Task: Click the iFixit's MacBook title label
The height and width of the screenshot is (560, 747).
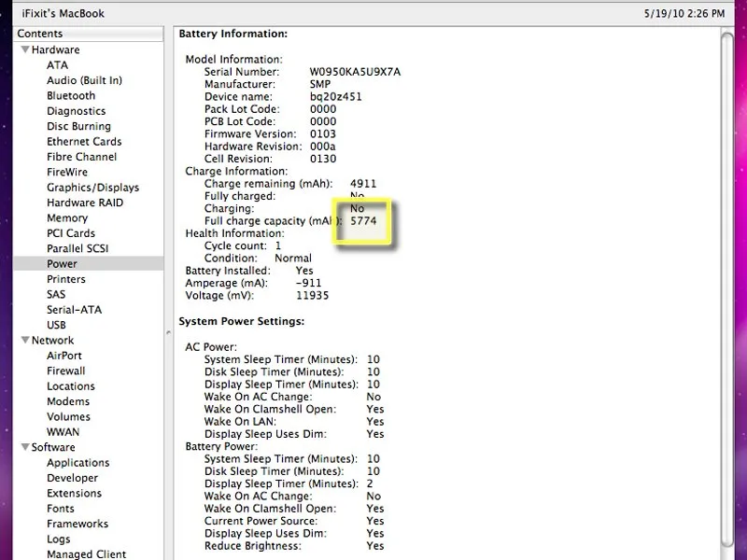Action: click(63, 13)
